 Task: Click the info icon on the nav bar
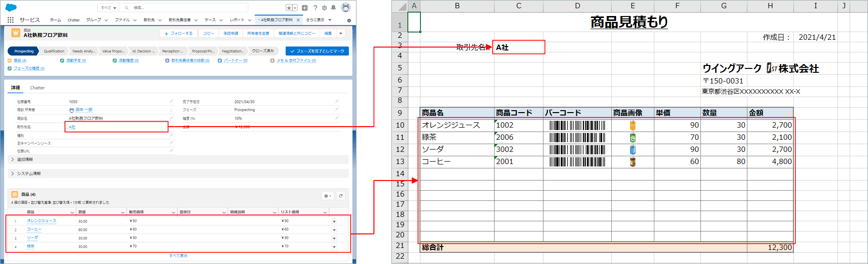click(349, 20)
